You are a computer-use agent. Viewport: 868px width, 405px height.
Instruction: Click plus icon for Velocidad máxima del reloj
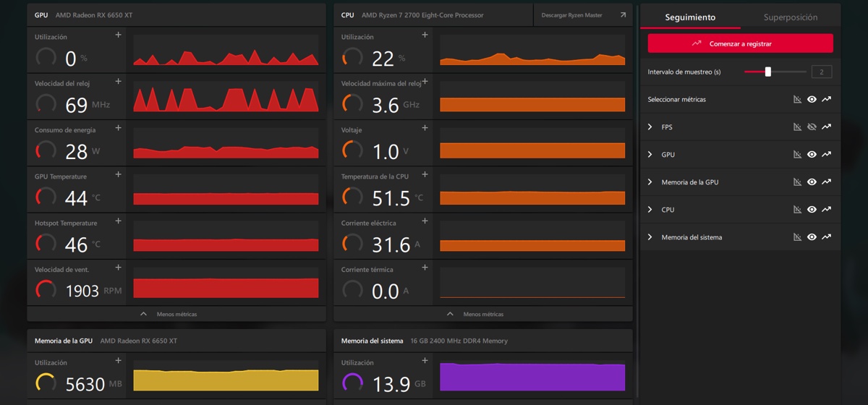click(x=425, y=81)
